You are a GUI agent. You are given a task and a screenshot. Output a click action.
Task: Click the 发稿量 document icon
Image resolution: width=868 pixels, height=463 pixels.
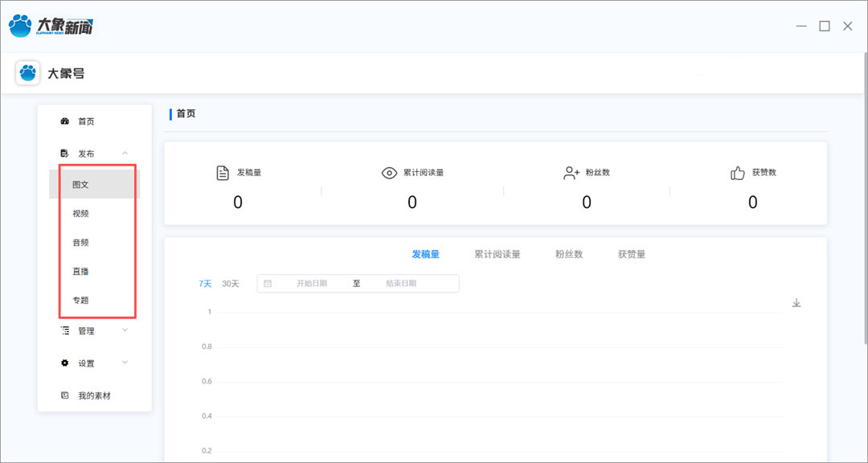tap(223, 173)
